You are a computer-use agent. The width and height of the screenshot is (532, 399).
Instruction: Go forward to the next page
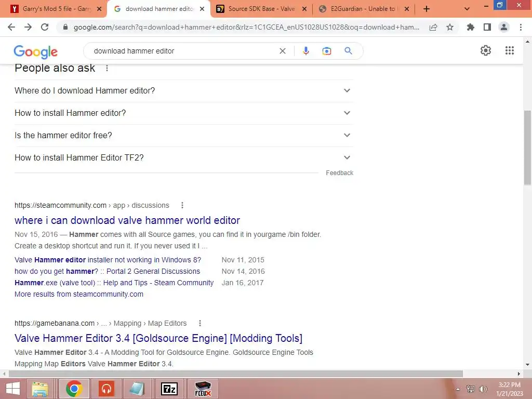point(28,27)
